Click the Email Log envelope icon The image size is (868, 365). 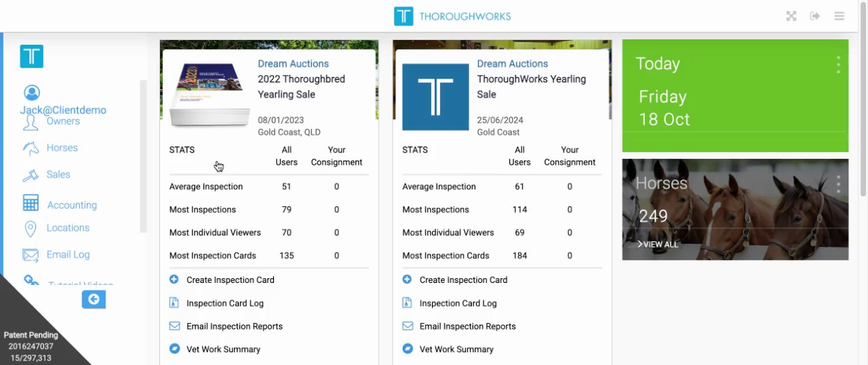31,255
